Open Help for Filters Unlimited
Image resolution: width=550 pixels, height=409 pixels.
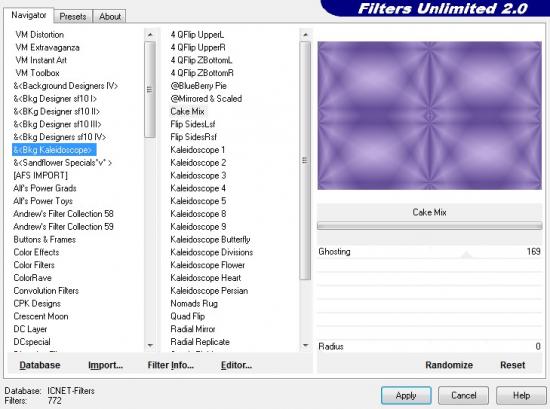[521, 395]
